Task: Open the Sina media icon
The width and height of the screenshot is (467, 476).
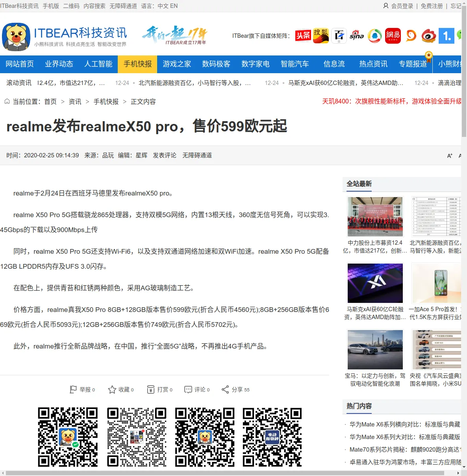Action: tap(357, 36)
